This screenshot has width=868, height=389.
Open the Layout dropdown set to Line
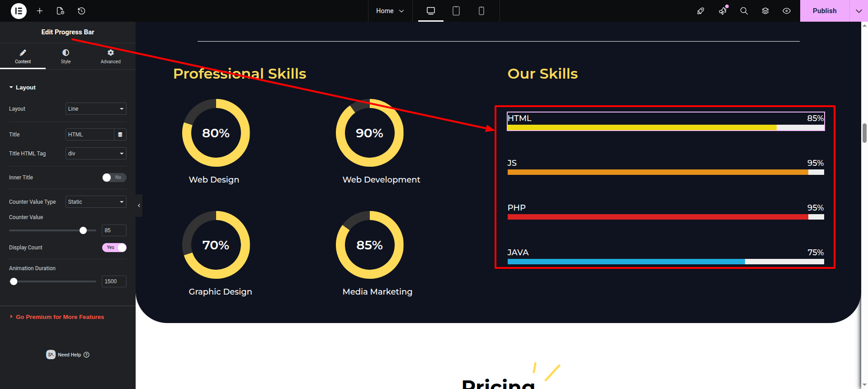pyautogui.click(x=96, y=109)
